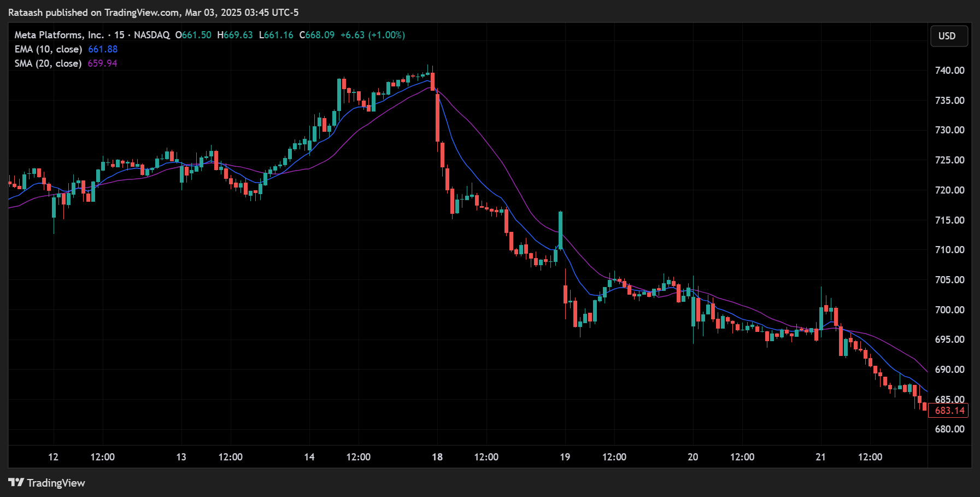Click the close price value C668.09
This screenshot has width=980, height=497.
pyautogui.click(x=317, y=35)
